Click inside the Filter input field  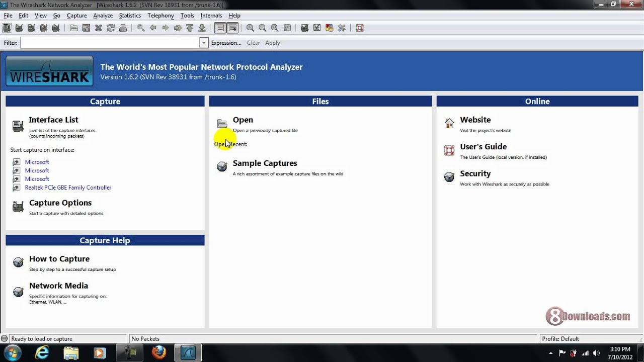coord(110,43)
